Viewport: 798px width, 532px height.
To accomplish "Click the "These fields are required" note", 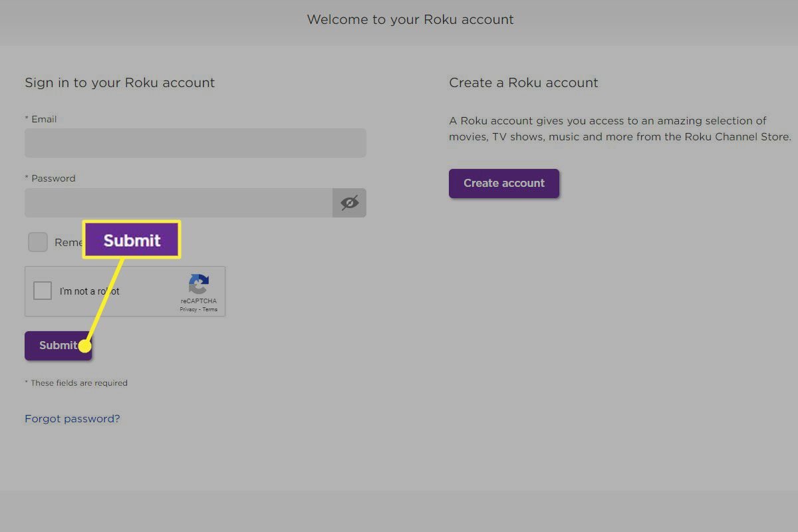I will [x=76, y=382].
